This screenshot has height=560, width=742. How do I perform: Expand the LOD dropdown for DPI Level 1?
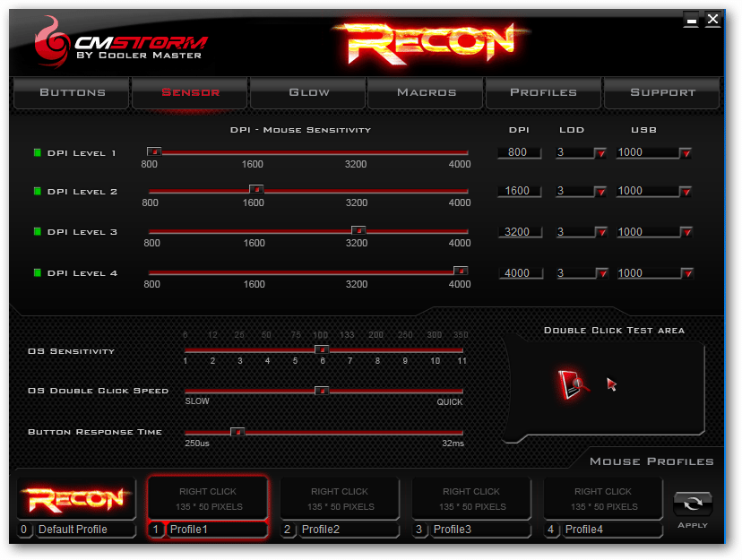point(600,153)
